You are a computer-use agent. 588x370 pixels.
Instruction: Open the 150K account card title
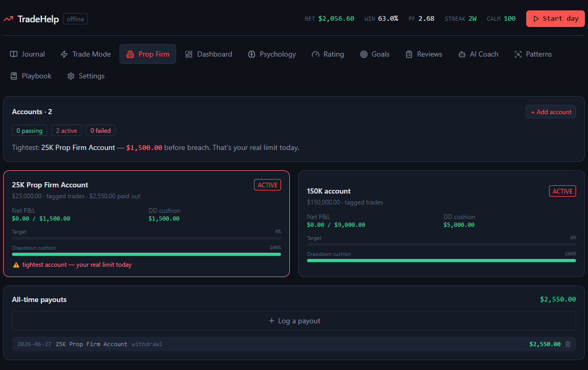click(329, 191)
